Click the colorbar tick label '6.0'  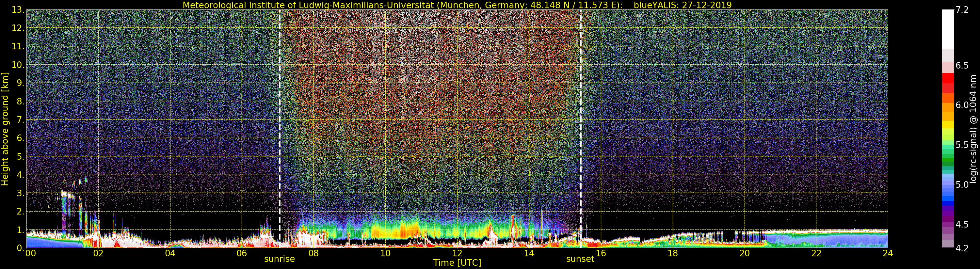coord(962,105)
